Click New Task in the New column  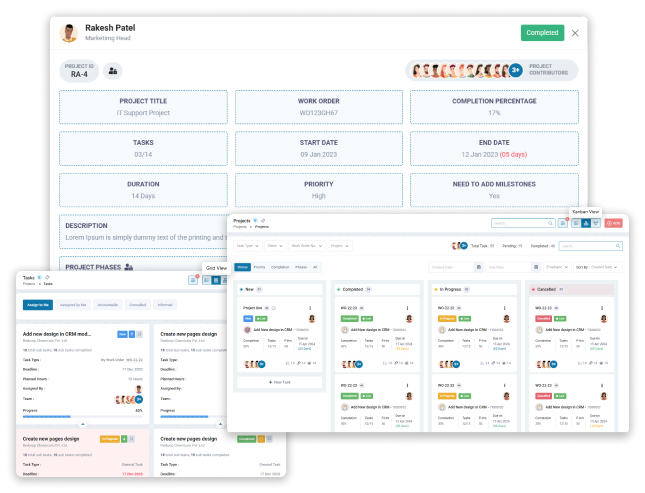pyautogui.click(x=278, y=382)
